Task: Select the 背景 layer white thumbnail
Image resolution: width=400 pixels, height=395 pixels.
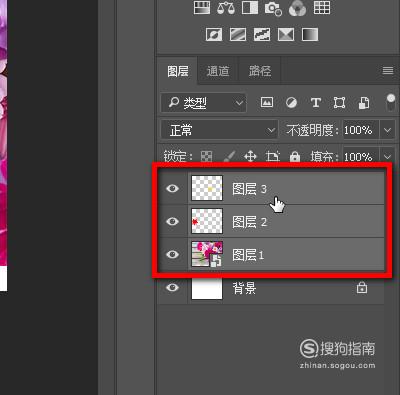Action: pyautogui.click(x=207, y=287)
